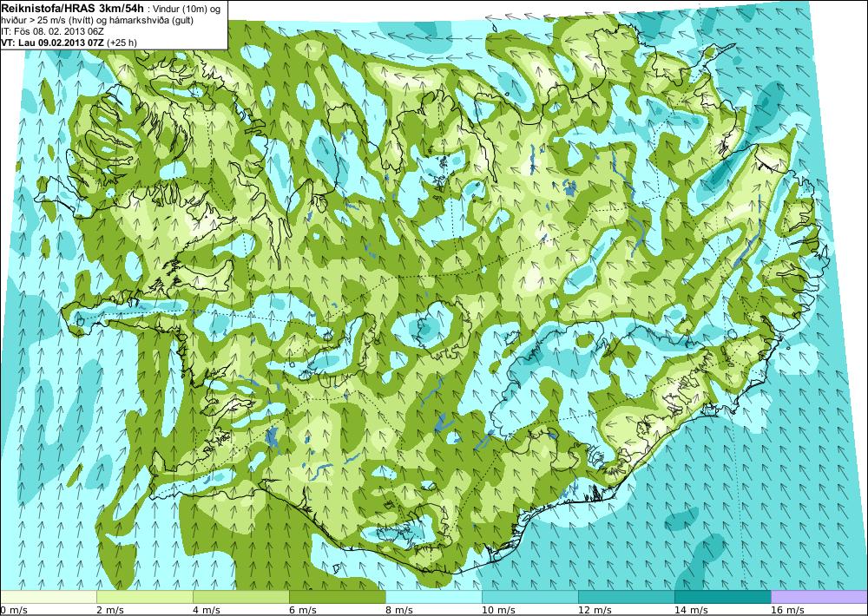Click the "VT: Lau 09.02.2013 07Z" valid time
The width and height of the screenshot is (868, 616).
pyautogui.click(x=53, y=43)
